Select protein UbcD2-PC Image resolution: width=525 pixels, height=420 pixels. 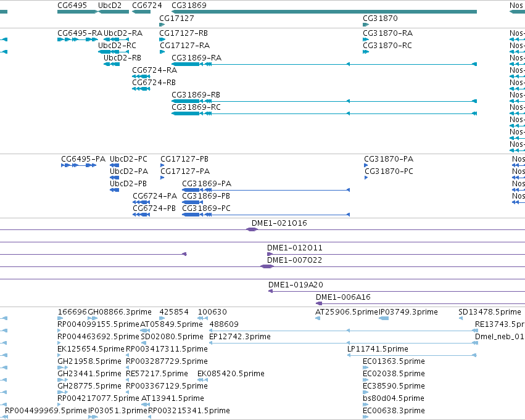128,159
